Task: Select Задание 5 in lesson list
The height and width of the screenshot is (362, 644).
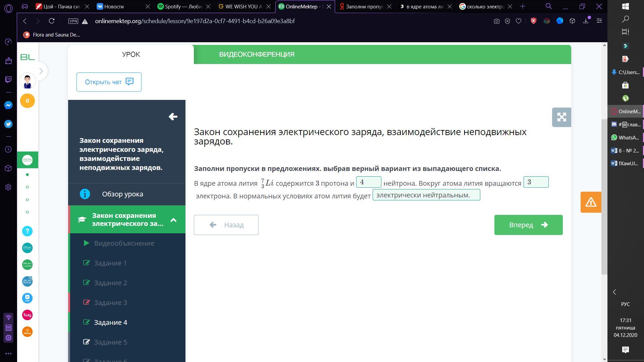Action: click(x=110, y=342)
